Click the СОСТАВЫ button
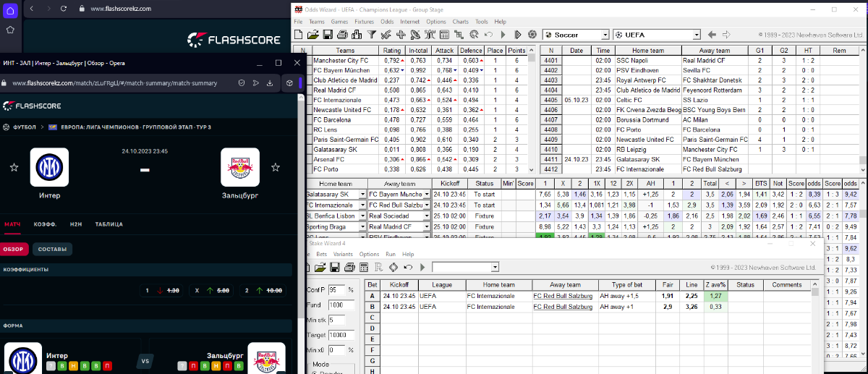 tap(52, 250)
